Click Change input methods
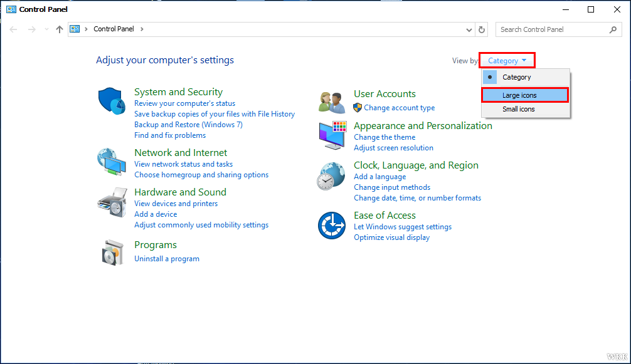The width and height of the screenshot is (631, 364). (x=392, y=187)
